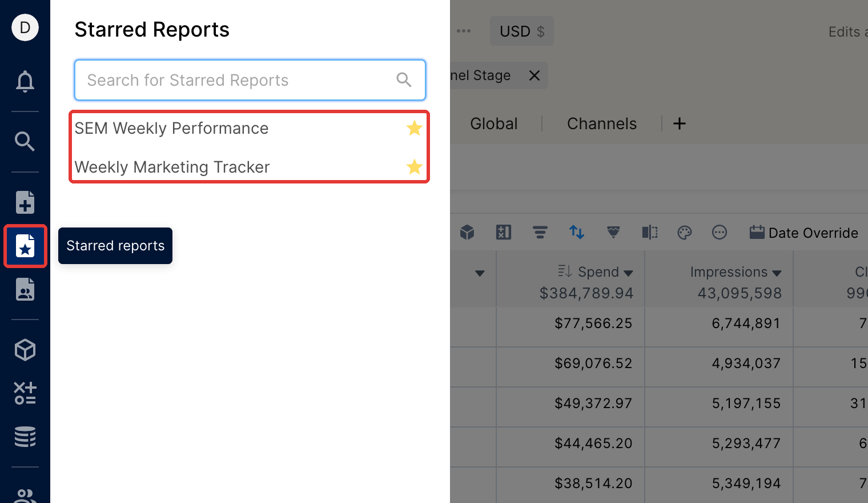Screen dimensions: 868x503
Task: Open Weekly Marketing Tracker report
Action: (x=172, y=167)
